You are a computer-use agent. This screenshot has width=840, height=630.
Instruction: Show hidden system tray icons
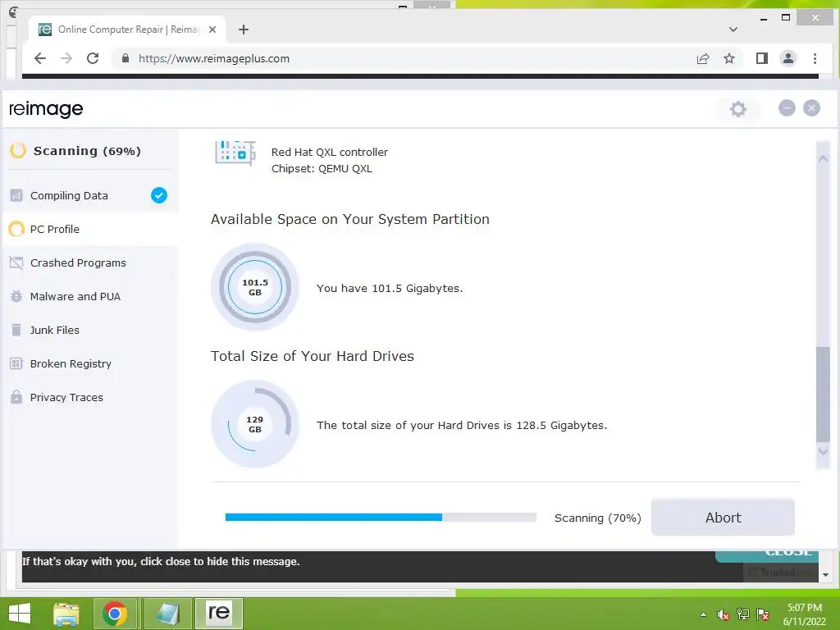pos(703,615)
